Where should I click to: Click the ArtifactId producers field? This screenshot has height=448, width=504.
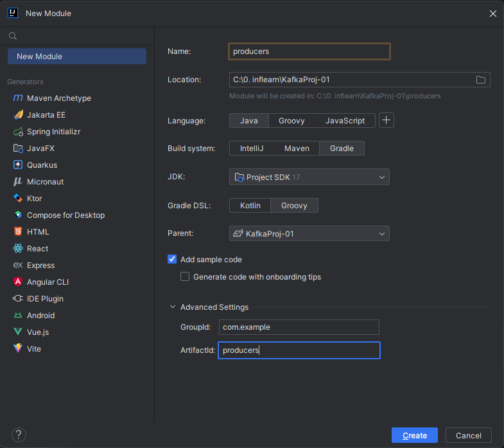point(299,350)
